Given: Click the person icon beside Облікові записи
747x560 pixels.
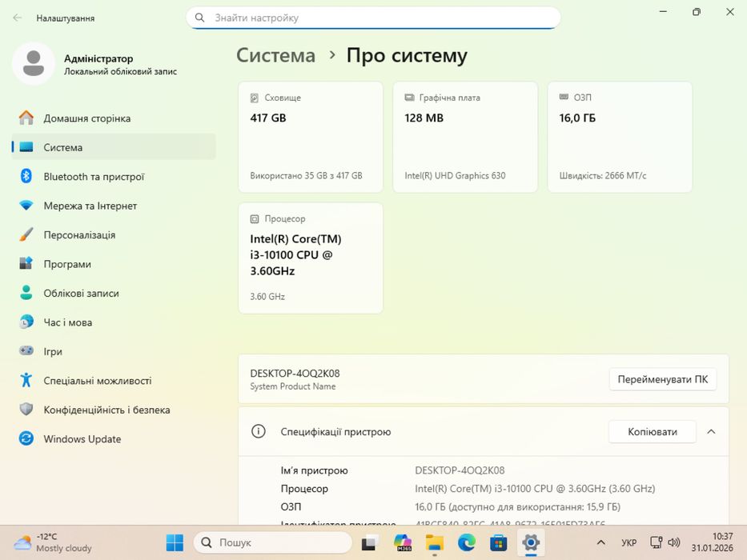Looking at the screenshot, I should [26, 292].
